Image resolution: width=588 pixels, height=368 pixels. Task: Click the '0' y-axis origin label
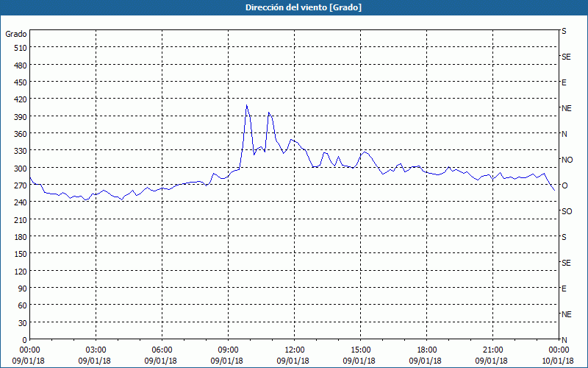click(25, 340)
